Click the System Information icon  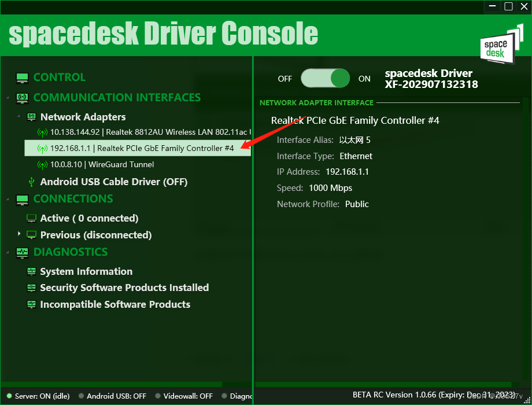point(32,271)
